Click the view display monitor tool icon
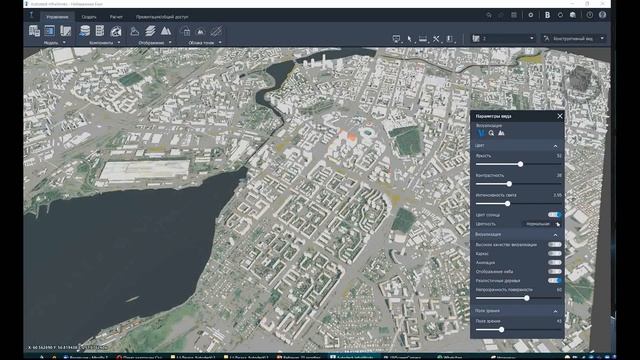 tap(396, 39)
